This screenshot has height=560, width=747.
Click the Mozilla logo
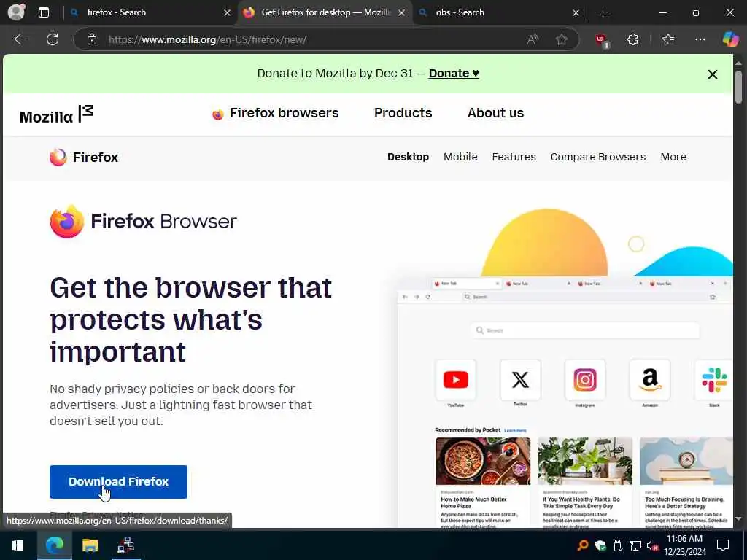pyautogui.click(x=57, y=114)
